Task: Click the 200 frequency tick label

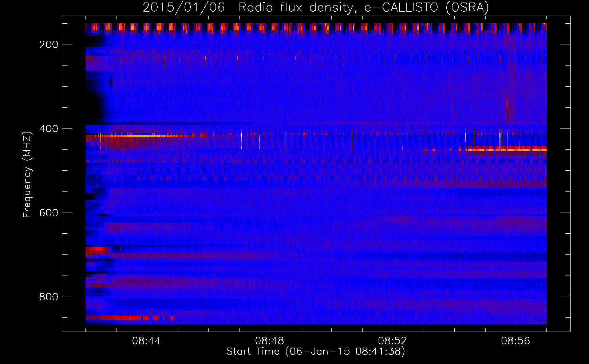Action: [x=49, y=44]
